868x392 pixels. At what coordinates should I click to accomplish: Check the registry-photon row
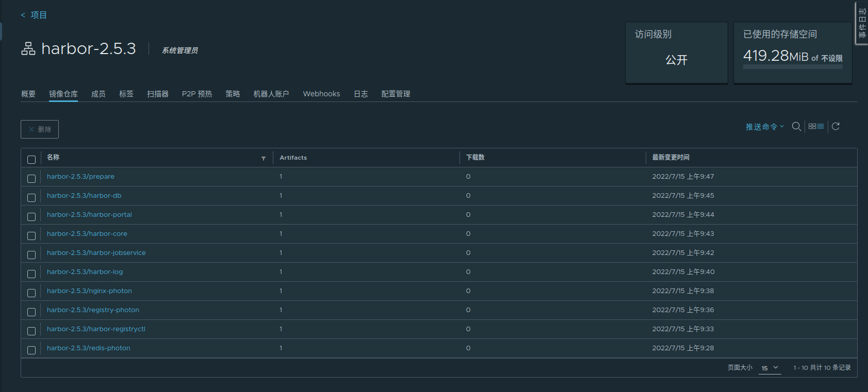pos(31,312)
